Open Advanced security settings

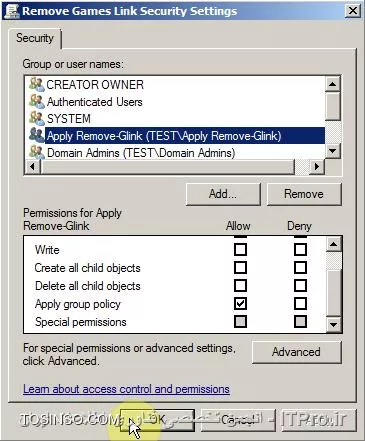pyautogui.click(x=296, y=352)
